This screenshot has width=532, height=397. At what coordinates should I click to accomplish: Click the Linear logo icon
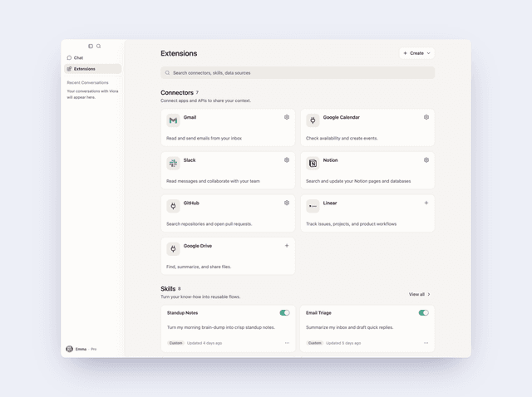[313, 206]
